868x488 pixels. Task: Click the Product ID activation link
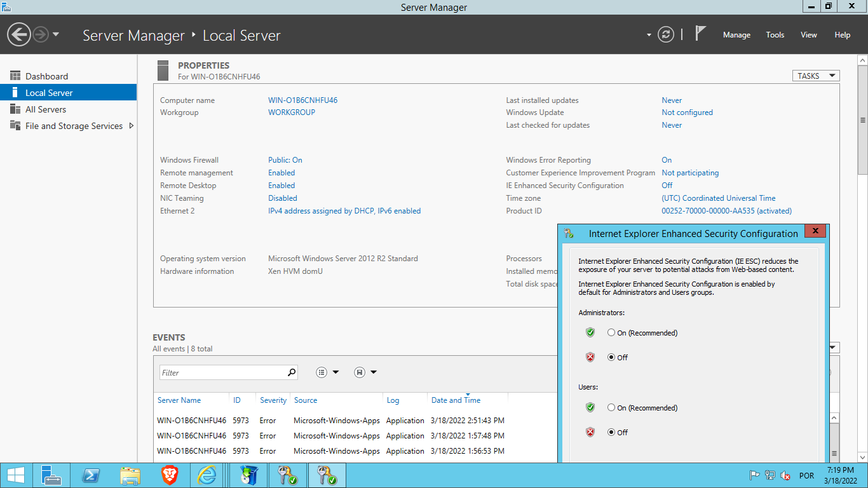tap(726, 211)
